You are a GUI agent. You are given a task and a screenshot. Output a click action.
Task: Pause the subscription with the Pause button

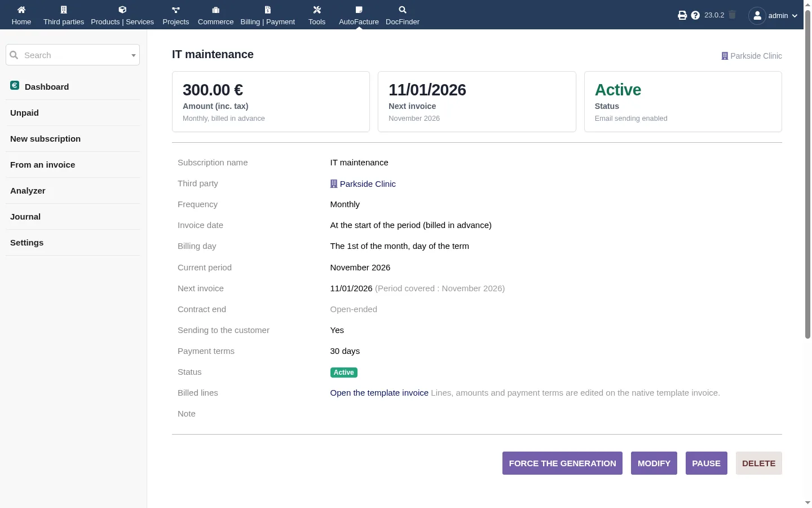point(707,463)
